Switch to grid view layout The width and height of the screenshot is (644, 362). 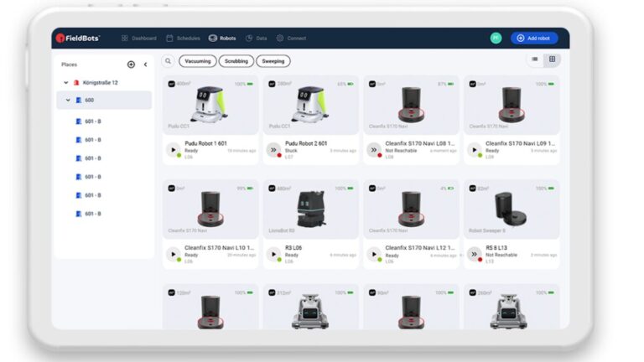[x=552, y=59]
